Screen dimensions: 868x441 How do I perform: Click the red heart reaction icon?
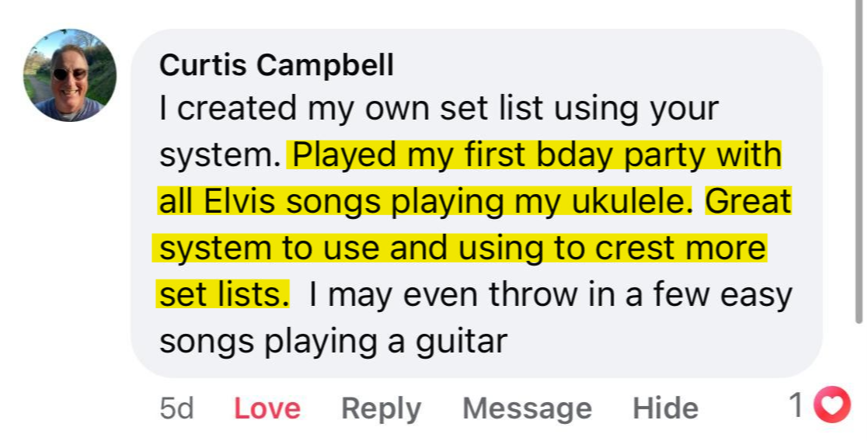(831, 405)
